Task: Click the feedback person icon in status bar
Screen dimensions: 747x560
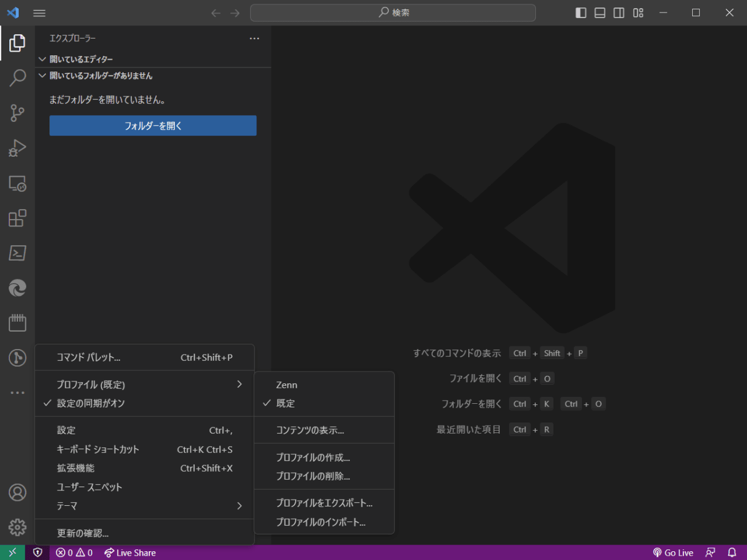Action: coord(710,553)
